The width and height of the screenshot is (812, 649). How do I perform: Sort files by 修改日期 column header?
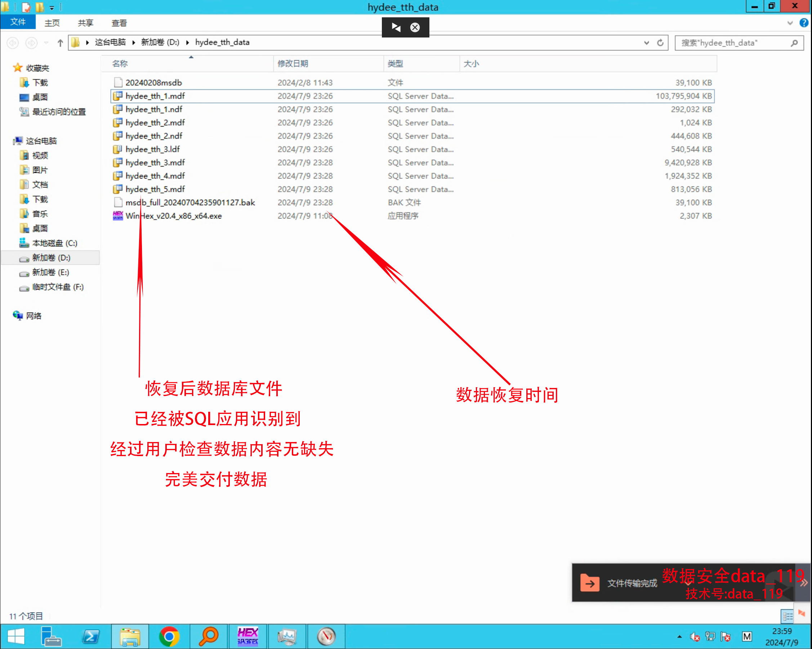point(293,64)
